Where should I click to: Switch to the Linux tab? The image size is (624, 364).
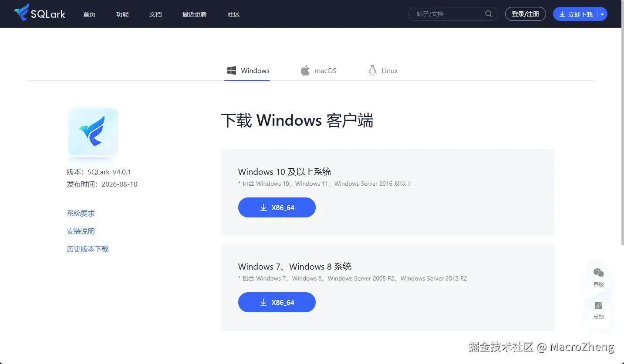coord(383,70)
